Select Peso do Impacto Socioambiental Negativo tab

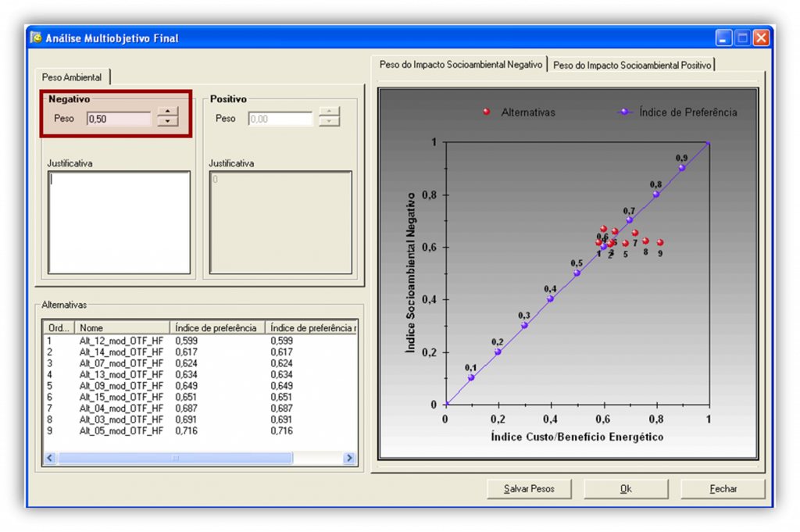click(460, 65)
